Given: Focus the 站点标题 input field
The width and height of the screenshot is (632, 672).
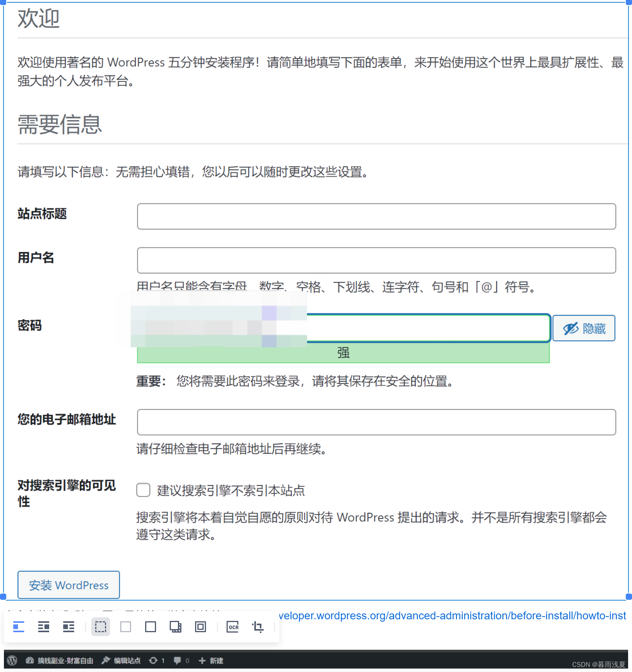Looking at the screenshot, I should tap(376, 216).
